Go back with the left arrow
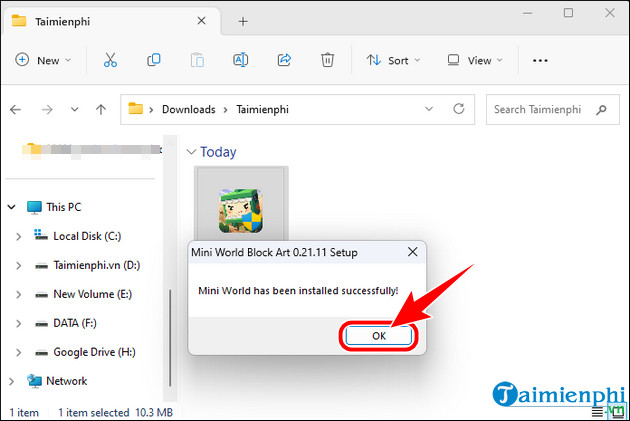The image size is (630, 421). [x=16, y=109]
